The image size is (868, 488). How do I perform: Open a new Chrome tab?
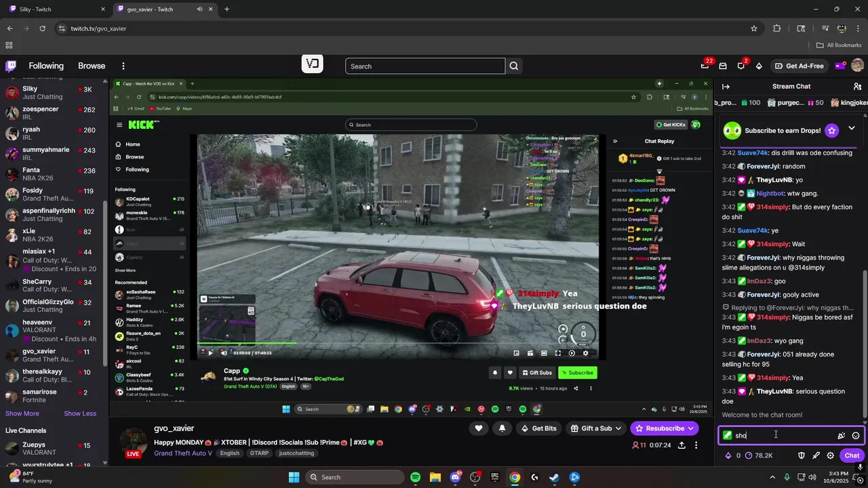pyautogui.click(x=226, y=9)
